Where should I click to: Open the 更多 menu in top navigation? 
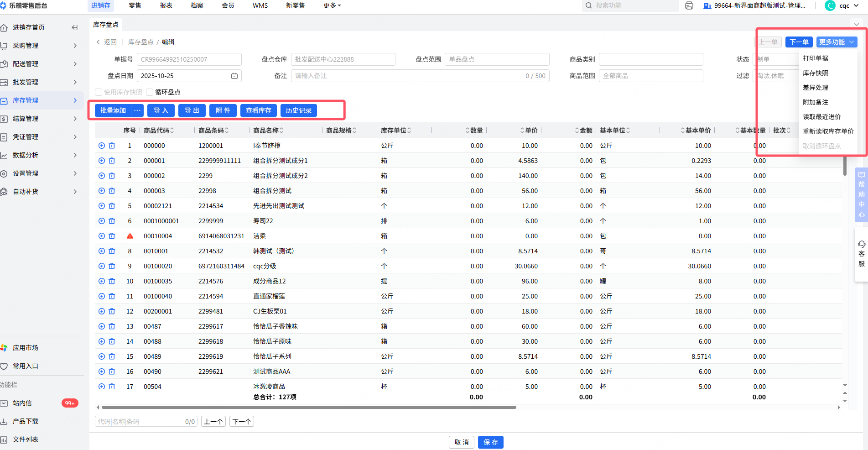coord(332,5)
